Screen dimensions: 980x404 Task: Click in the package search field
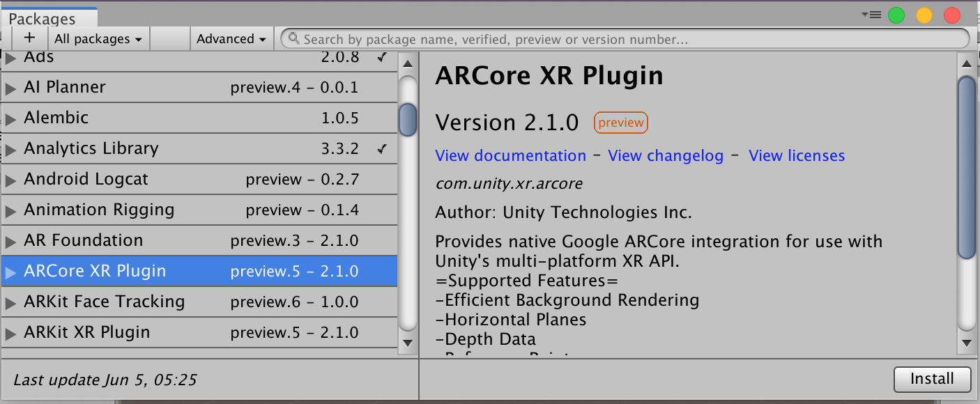(625, 39)
